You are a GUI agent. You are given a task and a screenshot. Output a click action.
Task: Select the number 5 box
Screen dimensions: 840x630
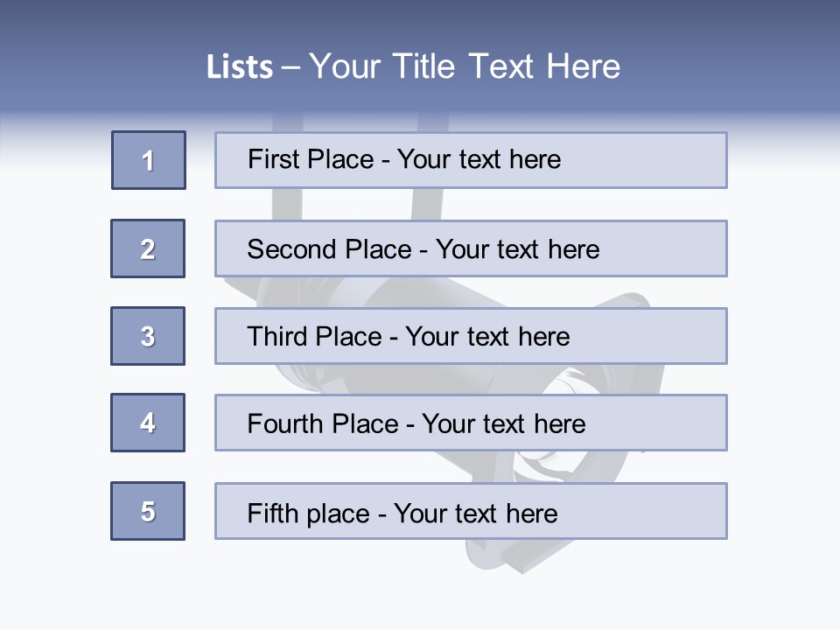click(x=148, y=511)
